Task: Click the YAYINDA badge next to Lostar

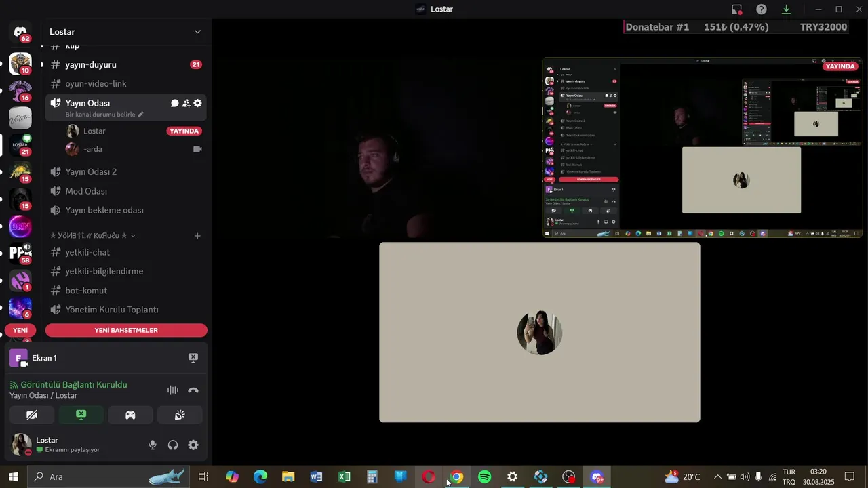Action: coord(184,131)
